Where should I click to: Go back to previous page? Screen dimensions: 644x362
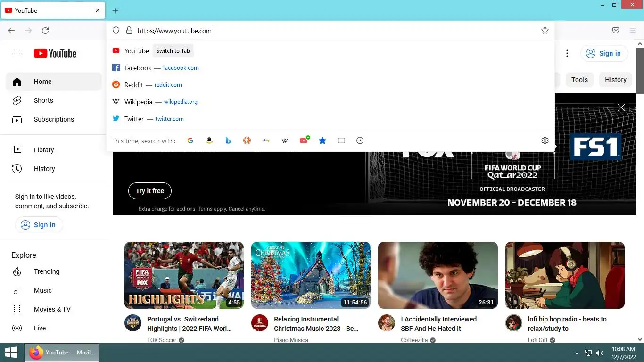pyautogui.click(x=11, y=30)
